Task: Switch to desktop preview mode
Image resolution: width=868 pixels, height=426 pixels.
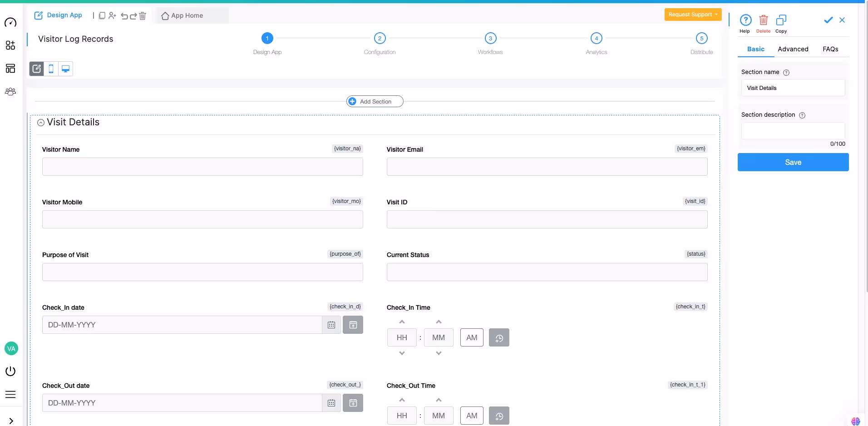Action: (66, 69)
